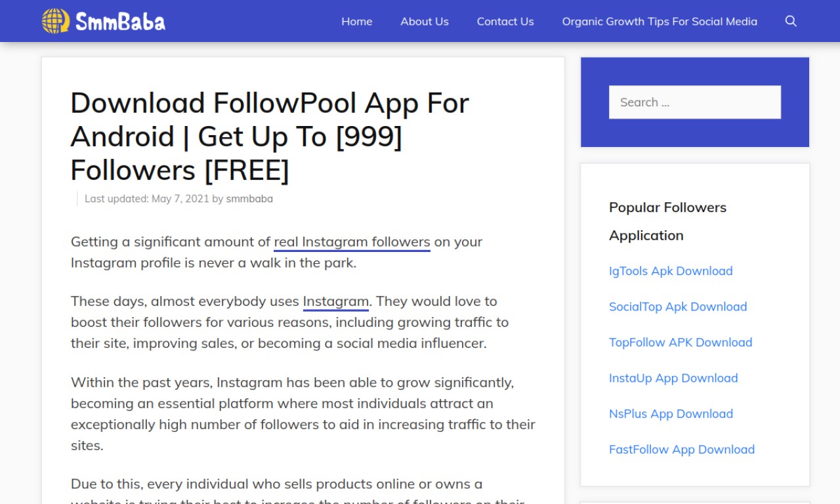This screenshot has height=504, width=840.
Task: Click the SmmBaba site name text
Action: coord(120,21)
